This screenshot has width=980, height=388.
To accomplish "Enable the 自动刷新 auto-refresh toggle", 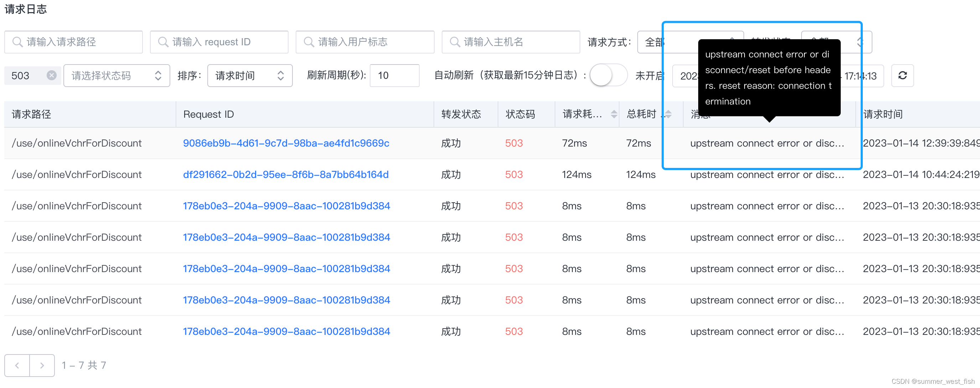I will (x=607, y=75).
